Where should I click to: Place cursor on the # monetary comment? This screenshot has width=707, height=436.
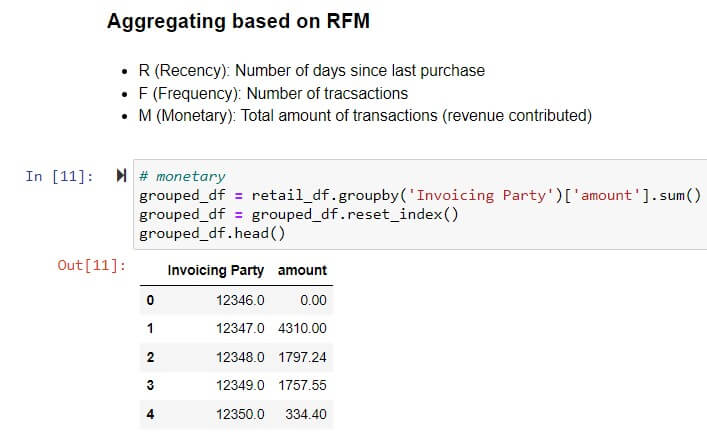coord(182,176)
